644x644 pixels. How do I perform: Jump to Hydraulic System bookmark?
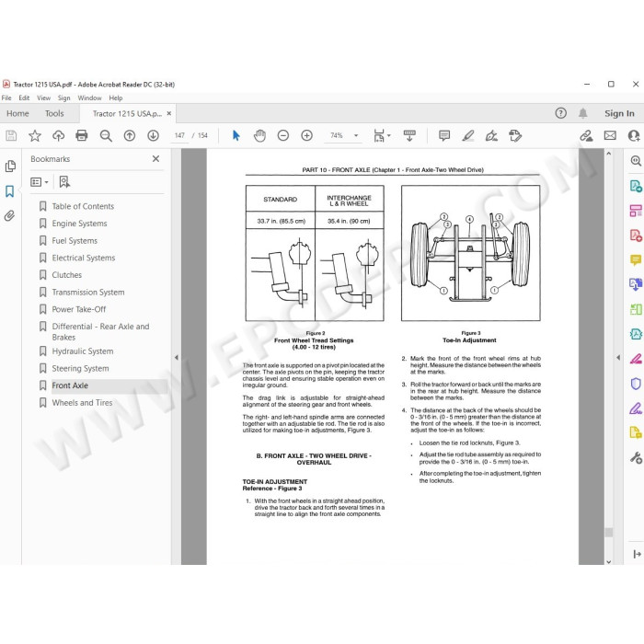(82, 351)
